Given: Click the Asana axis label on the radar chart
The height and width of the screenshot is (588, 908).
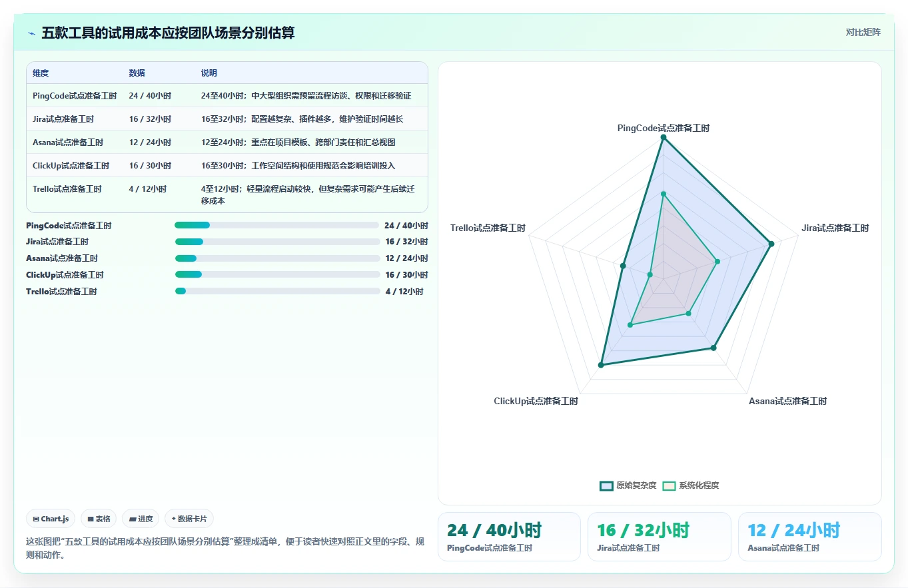Looking at the screenshot, I should [x=787, y=401].
